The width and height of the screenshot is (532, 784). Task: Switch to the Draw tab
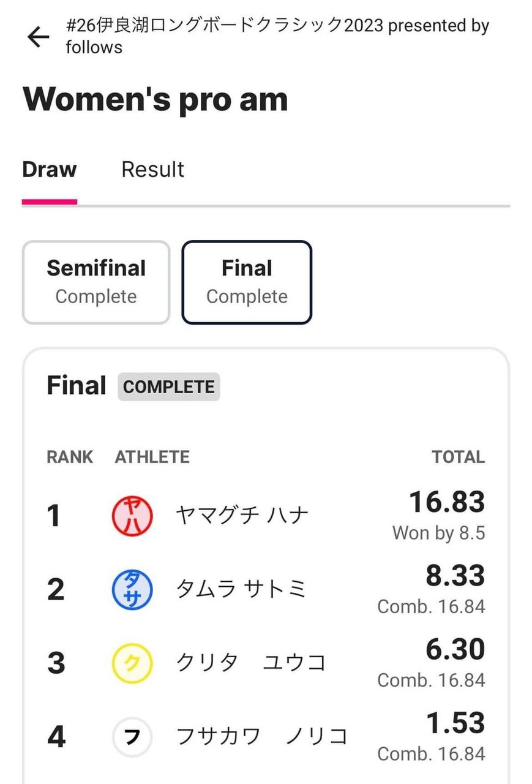(x=50, y=170)
